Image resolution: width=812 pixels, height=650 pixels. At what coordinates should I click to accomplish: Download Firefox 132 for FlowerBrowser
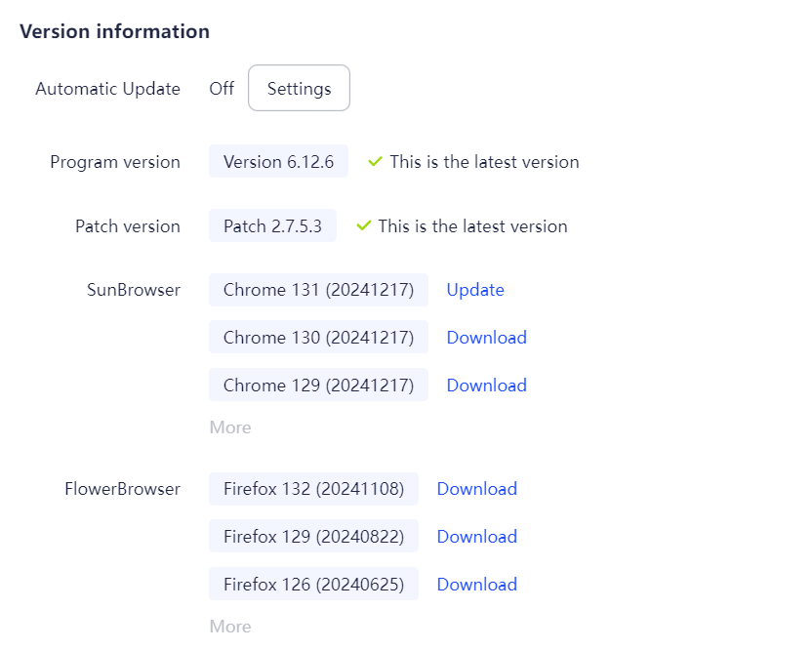tap(476, 489)
